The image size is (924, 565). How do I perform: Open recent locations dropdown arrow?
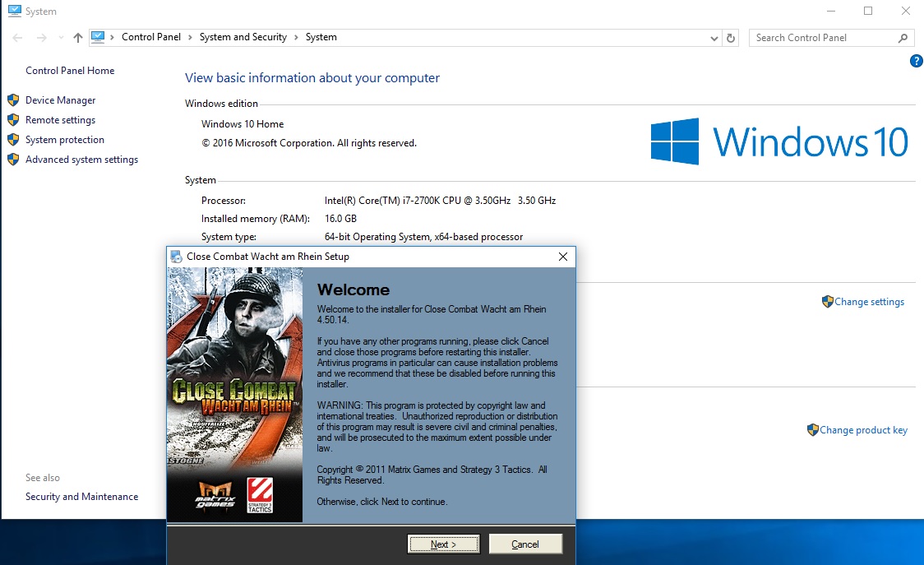(x=62, y=38)
